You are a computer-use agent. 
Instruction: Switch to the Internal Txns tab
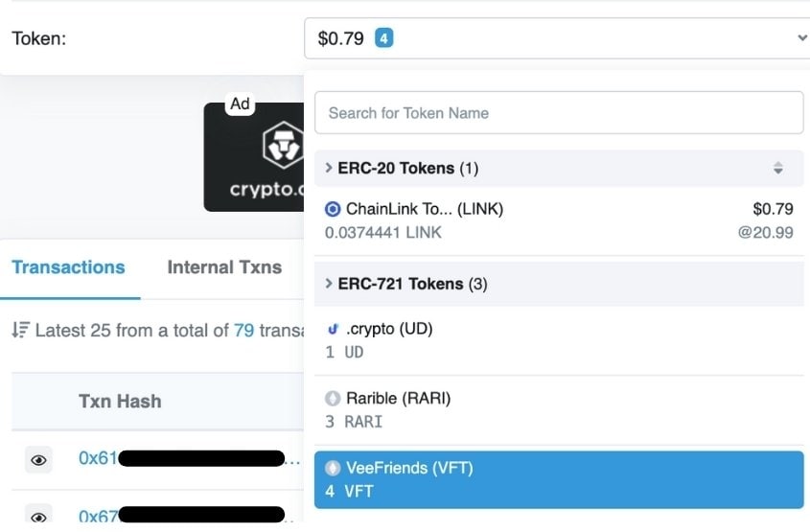pyautogui.click(x=224, y=267)
